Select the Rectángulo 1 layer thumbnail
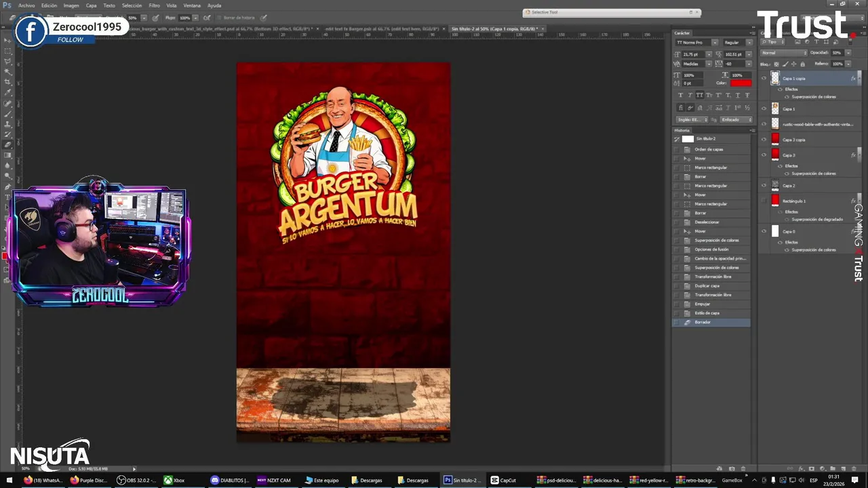The width and height of the screenshot is (868, 488). click(775, 201)
